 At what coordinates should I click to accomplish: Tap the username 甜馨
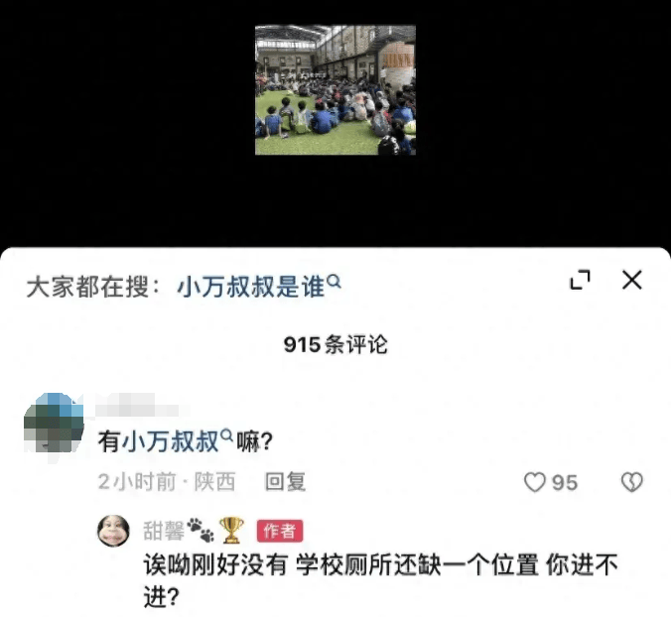164,531
